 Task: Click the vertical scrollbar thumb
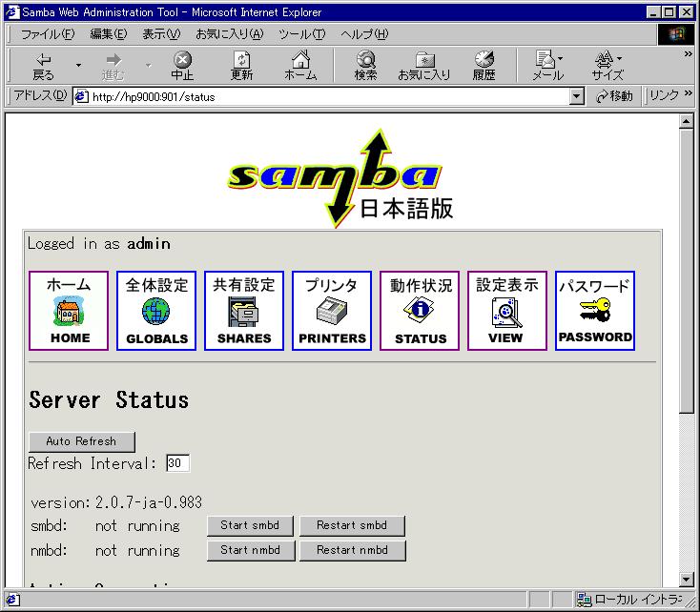click(x=686, y=272)
